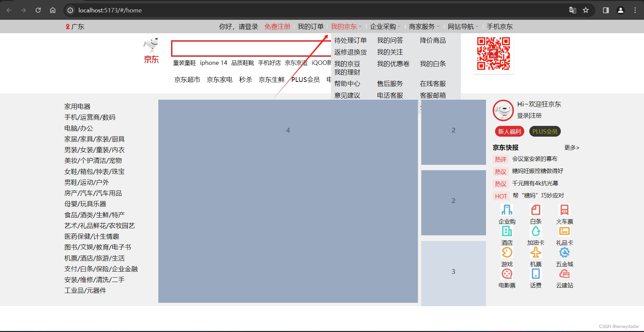
Task: Select 在线客服 in the dropdown
Action: pyautogui.click(x=433, y=84)
